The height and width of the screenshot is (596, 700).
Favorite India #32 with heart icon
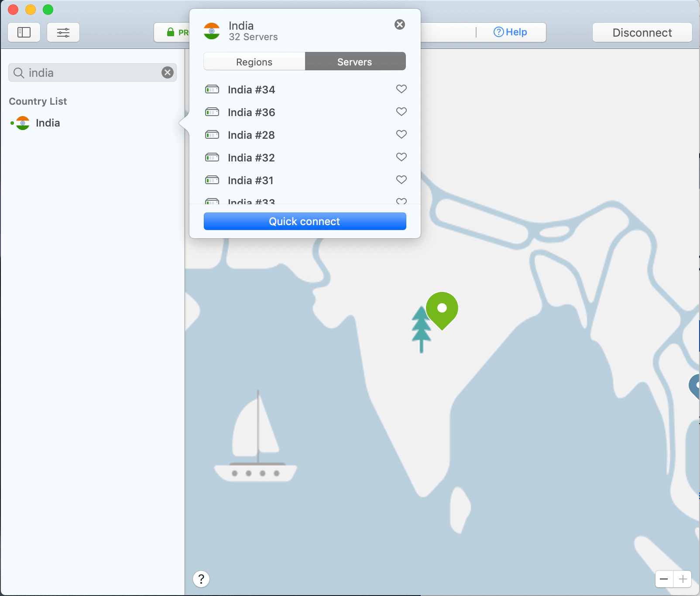point(401,157)
